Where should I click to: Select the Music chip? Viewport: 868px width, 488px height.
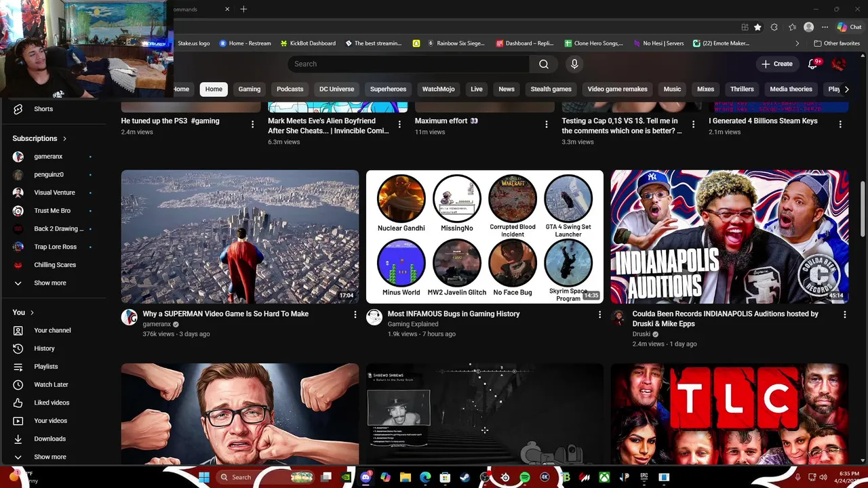tap(672, 89)
